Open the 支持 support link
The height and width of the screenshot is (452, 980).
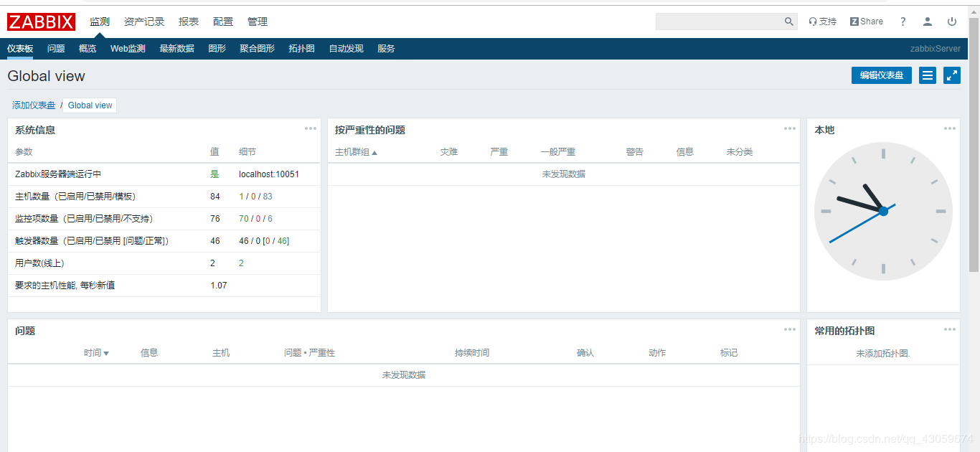822,22
